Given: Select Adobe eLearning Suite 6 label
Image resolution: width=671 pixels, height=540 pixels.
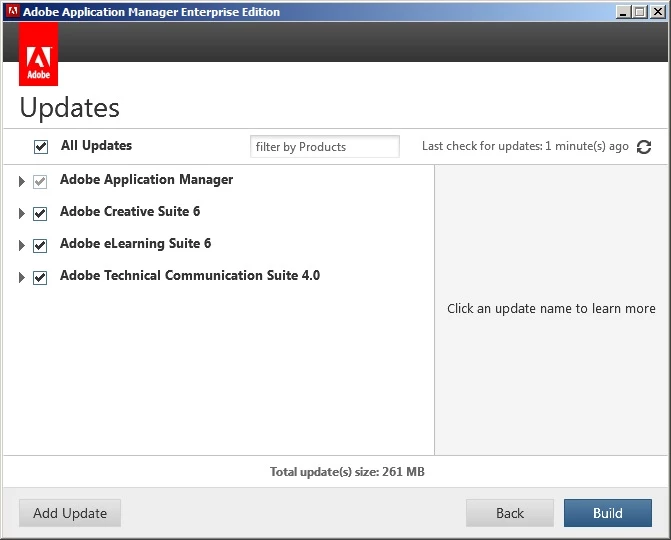Looking at the screenshot, I should 136,243.
